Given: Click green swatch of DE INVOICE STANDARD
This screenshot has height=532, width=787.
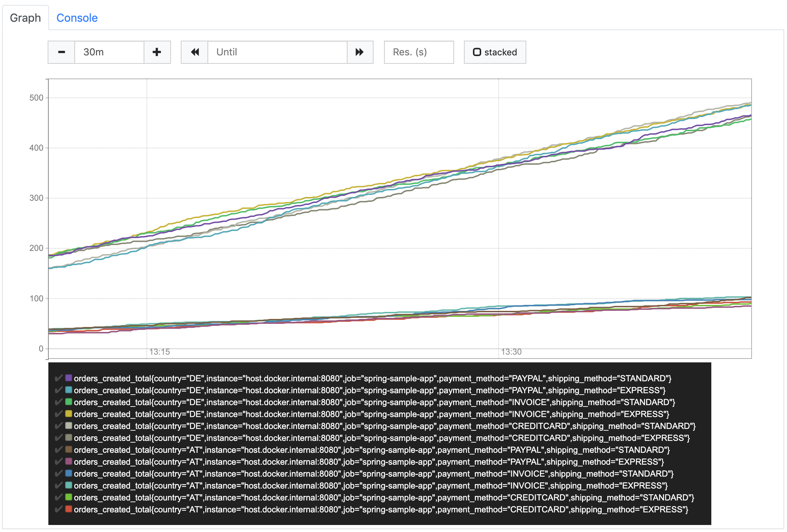Looking at the screenshot, I should point(69,402).
